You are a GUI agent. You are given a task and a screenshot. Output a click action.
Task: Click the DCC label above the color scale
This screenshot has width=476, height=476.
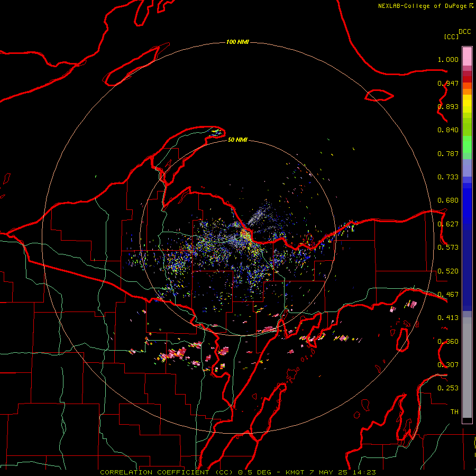point(465,32)
